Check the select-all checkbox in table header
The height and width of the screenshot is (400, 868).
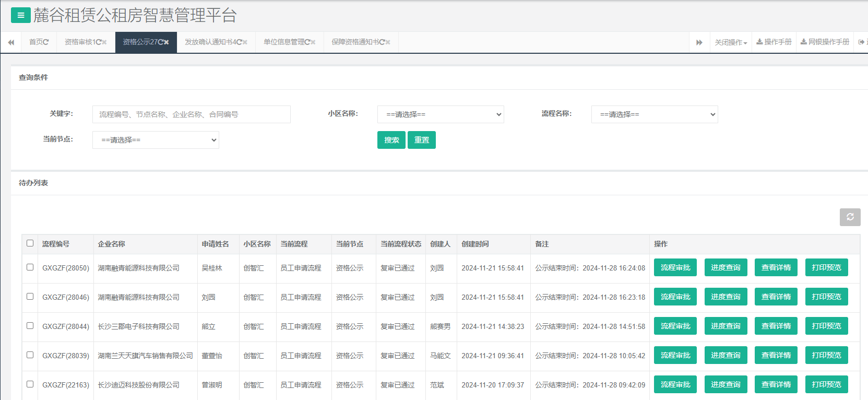(30, 243)
